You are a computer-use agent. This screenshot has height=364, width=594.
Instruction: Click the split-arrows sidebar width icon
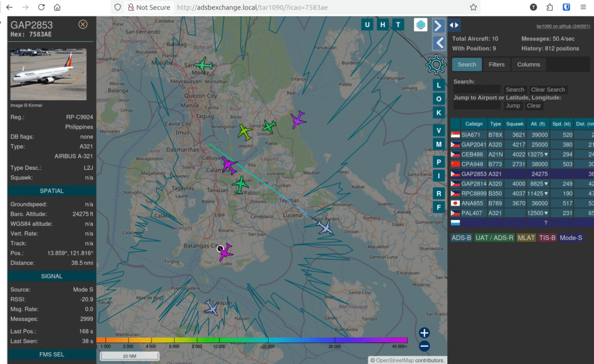pos(454,25)
